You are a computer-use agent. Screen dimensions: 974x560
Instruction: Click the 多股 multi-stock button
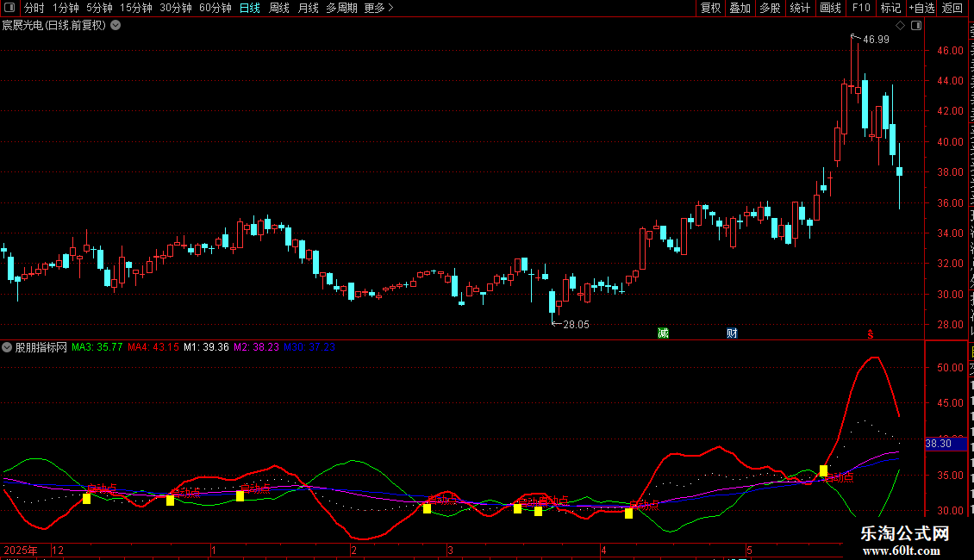[770, 8]
